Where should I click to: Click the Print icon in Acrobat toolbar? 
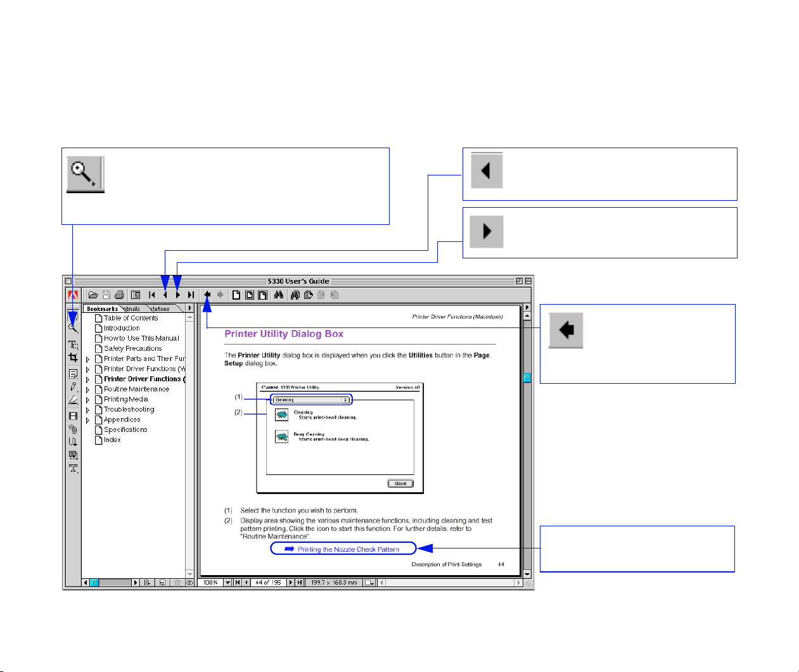point(119,295)
